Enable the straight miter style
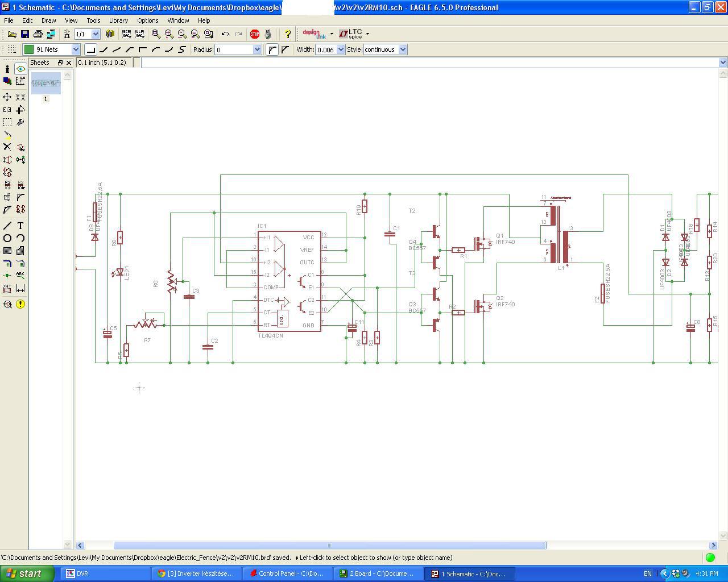 pos(285,49)
